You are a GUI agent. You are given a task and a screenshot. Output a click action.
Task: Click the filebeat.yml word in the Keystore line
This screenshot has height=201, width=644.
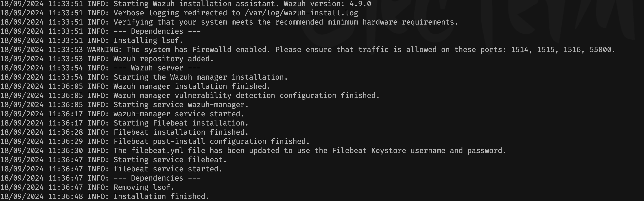[157, 151]
